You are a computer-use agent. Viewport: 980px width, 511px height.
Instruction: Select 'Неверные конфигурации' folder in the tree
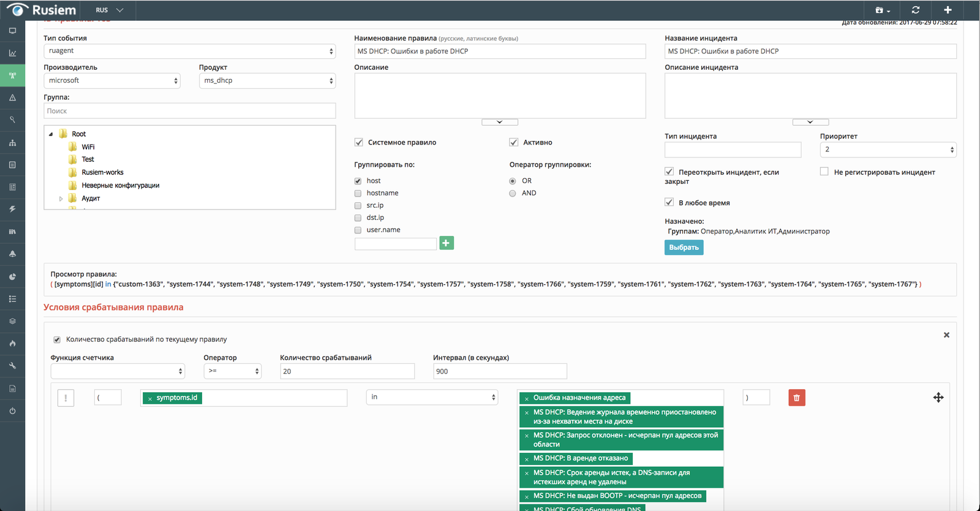[121, 186]
